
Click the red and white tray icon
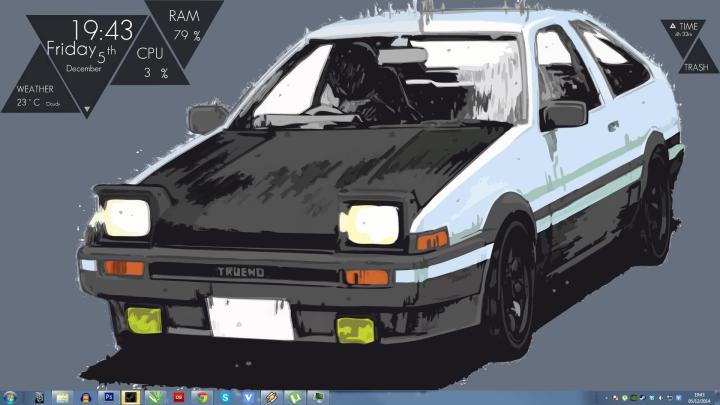(615, 398)
